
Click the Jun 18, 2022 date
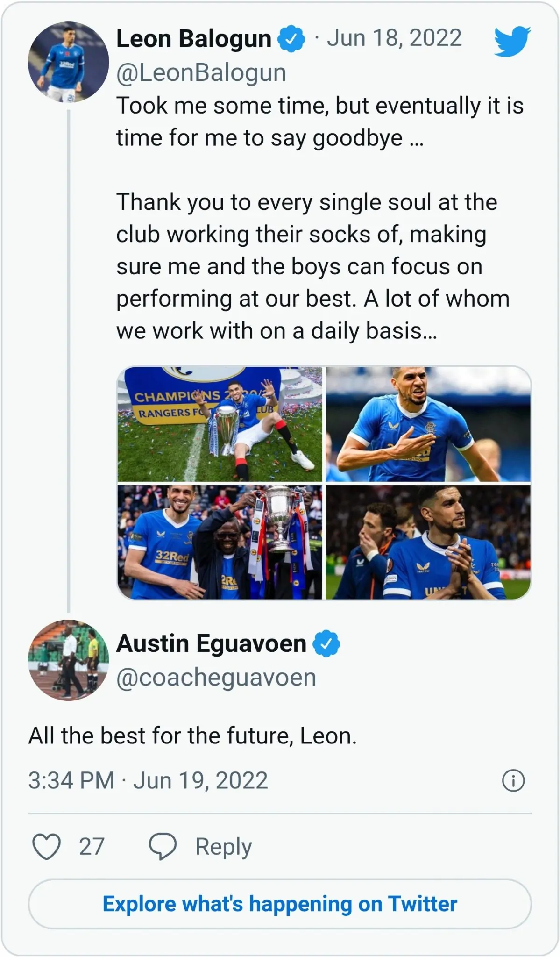click(x=394, y=38)
